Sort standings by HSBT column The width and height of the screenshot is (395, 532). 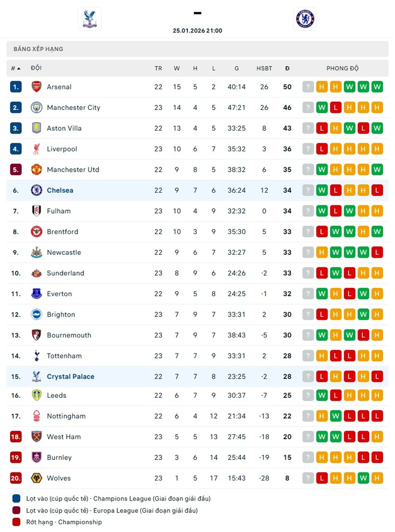coord(264,68)
